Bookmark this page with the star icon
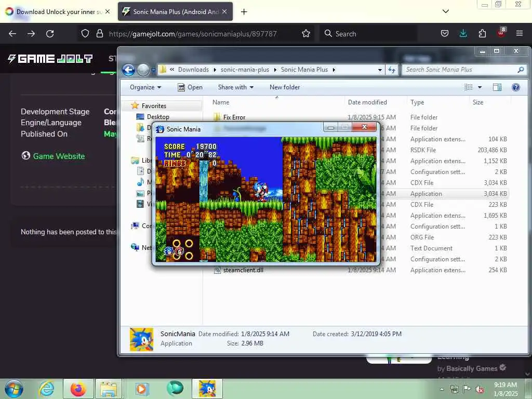 pos(306,34)
